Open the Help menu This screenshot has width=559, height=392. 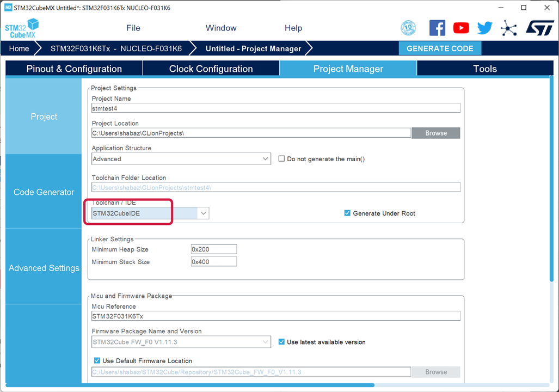point(293,28)
